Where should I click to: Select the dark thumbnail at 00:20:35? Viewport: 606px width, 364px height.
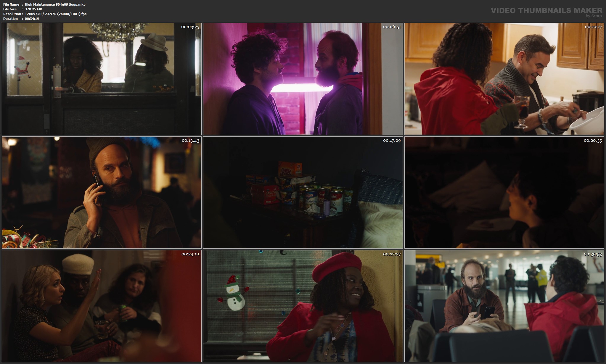[x=504, y=192]
